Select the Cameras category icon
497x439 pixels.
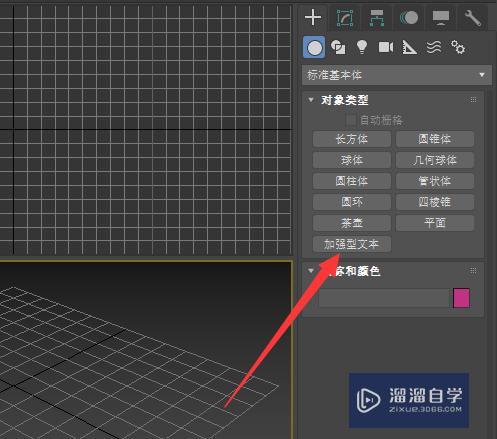(386, 47)
